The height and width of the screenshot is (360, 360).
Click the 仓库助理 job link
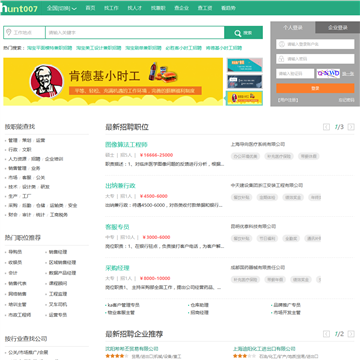200,305
